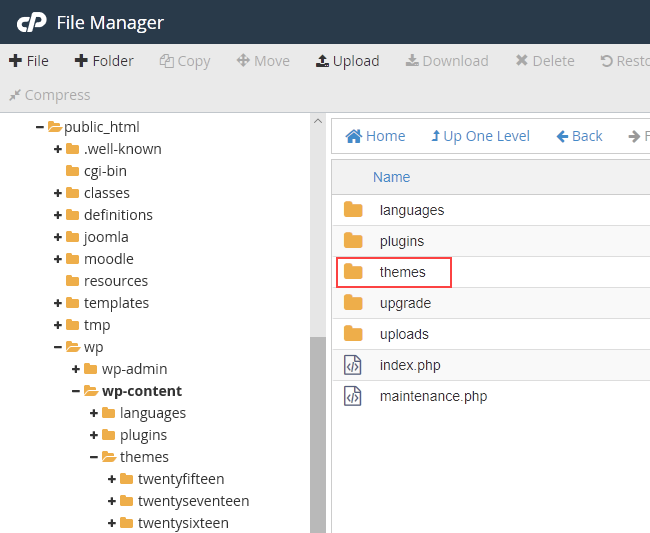
Task: Open cgi-bin in folder tree
Action: [x=105, y=171]
